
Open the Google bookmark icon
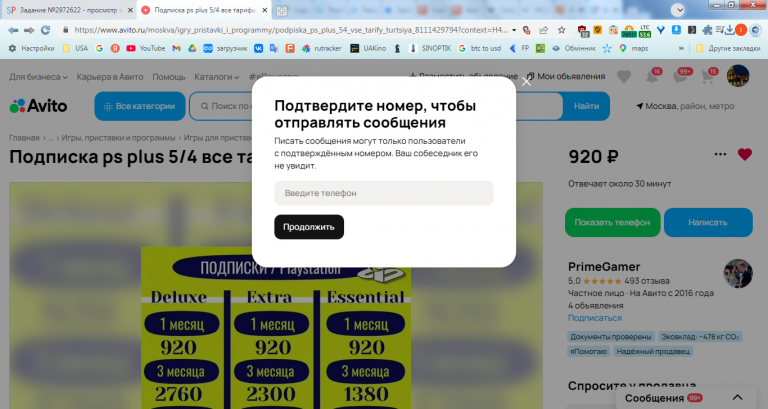point(99,48)
